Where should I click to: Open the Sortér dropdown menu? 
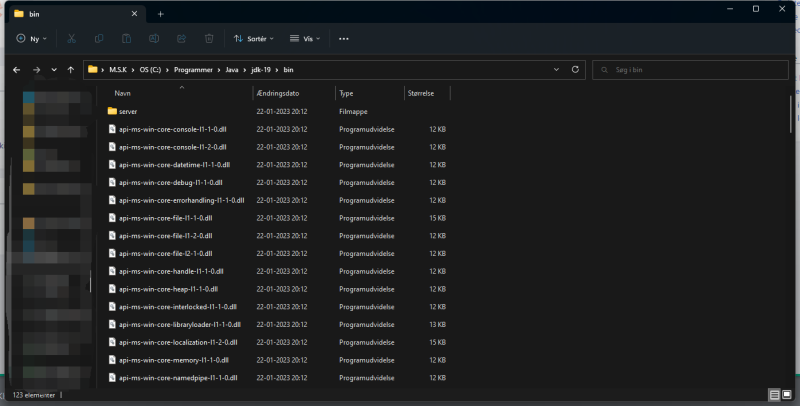(x=254, y=39)
